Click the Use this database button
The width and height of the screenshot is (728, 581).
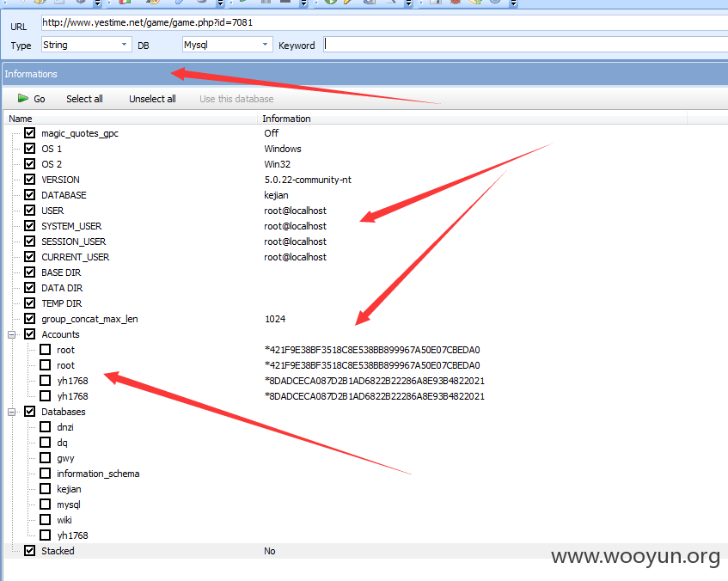236,99
